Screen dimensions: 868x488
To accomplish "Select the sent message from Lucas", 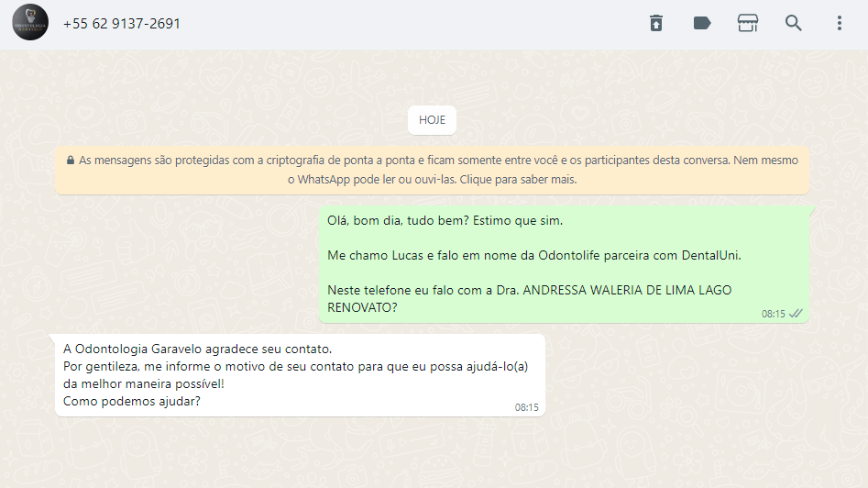I will coord(564,264).
